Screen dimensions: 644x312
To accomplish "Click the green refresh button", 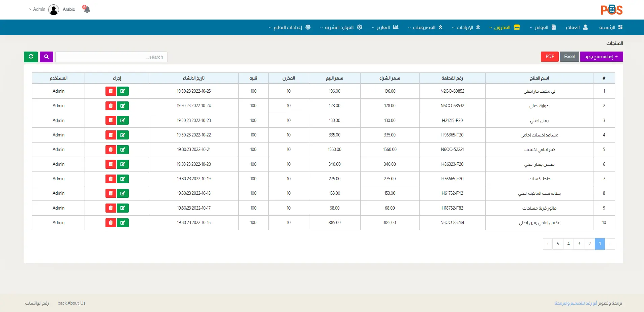I will point(31,57).
